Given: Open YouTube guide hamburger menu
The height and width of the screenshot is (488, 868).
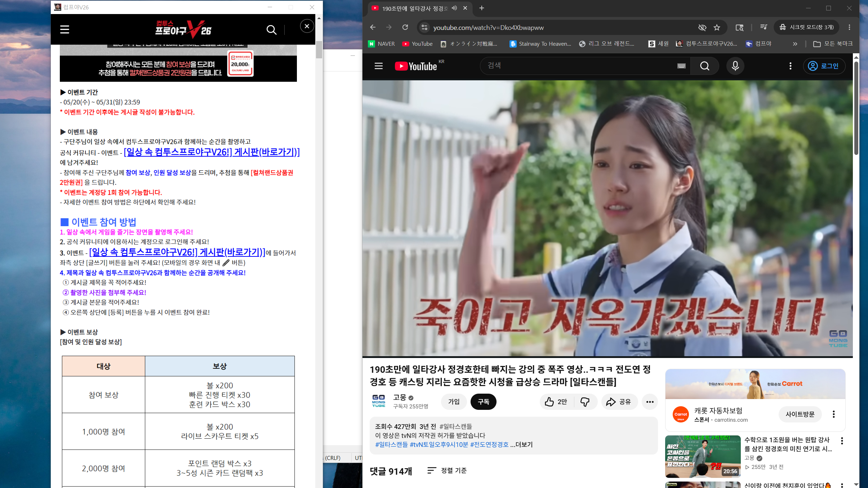Looking at the screenshot, I should click(x=378, y=66).
